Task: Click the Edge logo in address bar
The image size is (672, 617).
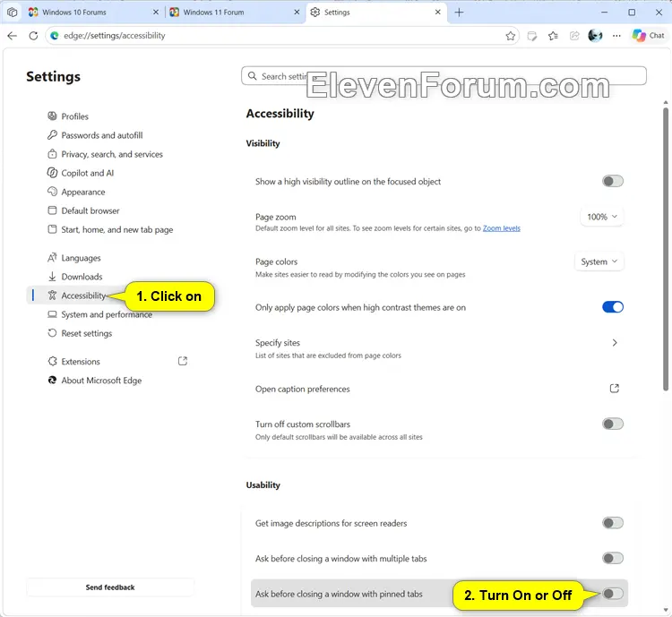Action: tap(55, 36)
